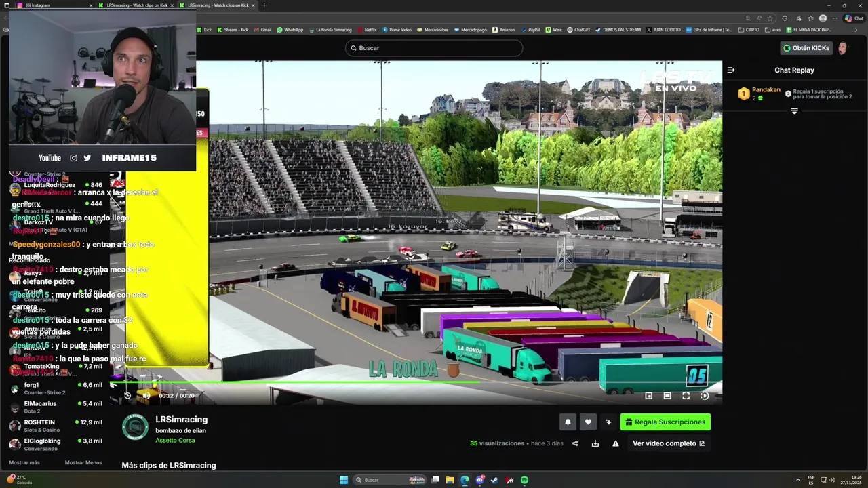This screenshot has height=488, width=868.
Task: Switch to the second LRSimracing clips tab
Action: [218, 5]
